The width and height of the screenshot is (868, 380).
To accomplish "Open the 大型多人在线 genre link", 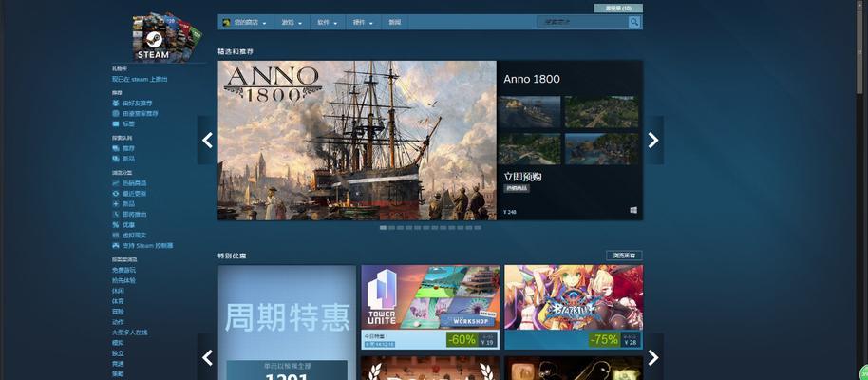I will pyautogui.click(x=129, y=332).
